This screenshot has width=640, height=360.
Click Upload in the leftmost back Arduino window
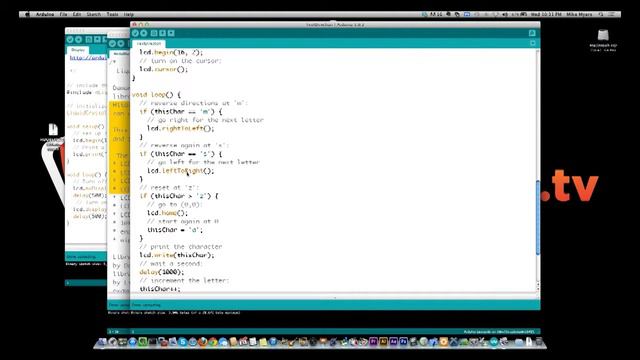[x=78, y=40]
